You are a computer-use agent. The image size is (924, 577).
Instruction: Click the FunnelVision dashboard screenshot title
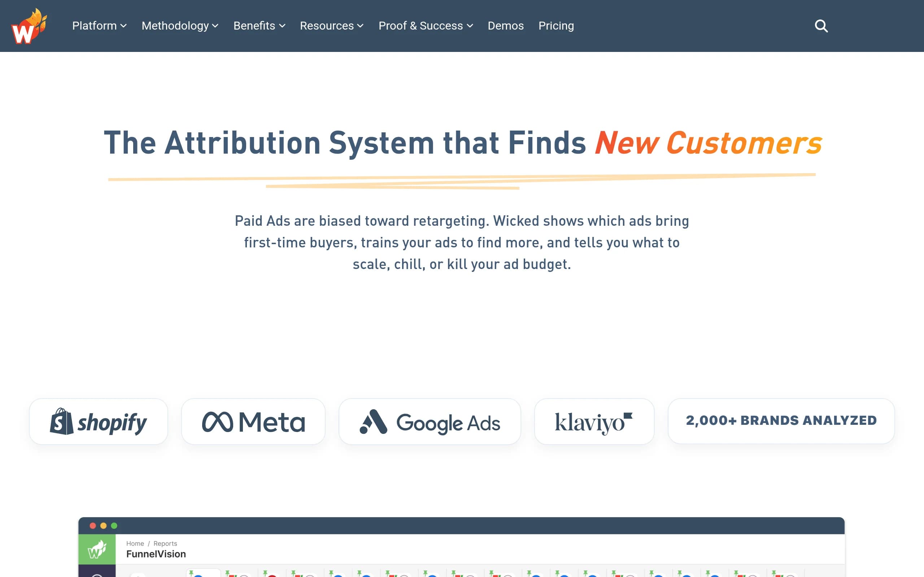click(156, 554)
